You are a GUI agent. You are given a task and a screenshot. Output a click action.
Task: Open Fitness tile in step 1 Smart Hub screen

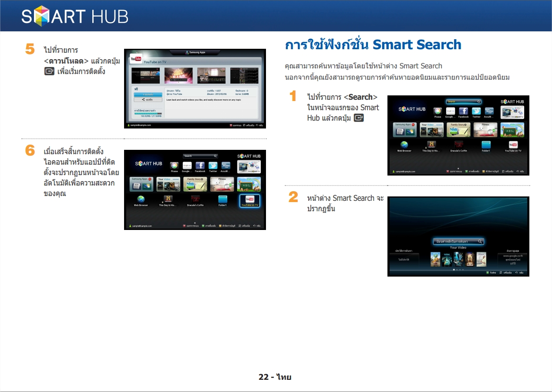486,130
